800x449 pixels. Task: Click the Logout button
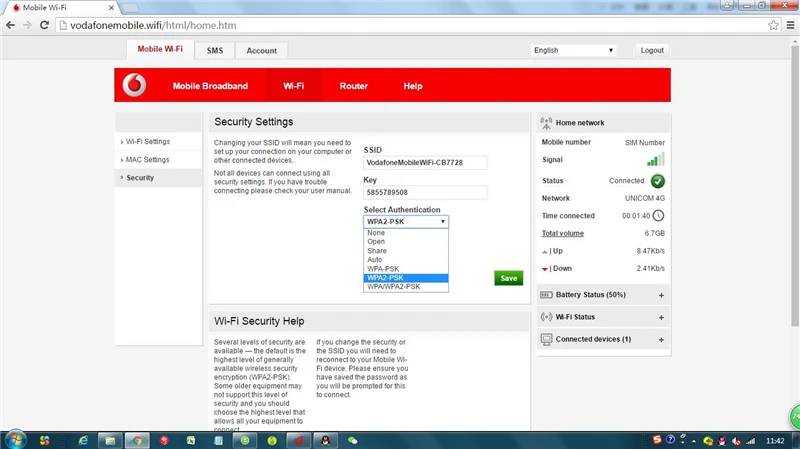click(652, 50)
